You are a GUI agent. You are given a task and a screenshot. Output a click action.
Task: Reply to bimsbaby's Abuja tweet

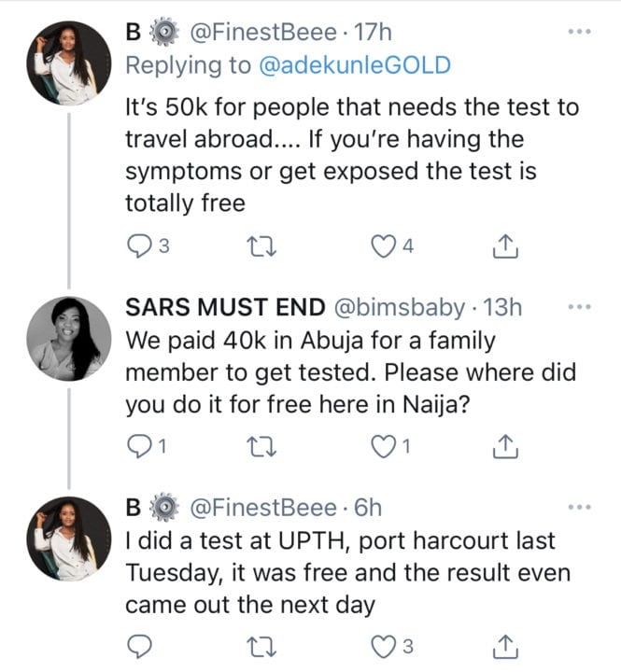pyautogui.click(x=140, y=448)
